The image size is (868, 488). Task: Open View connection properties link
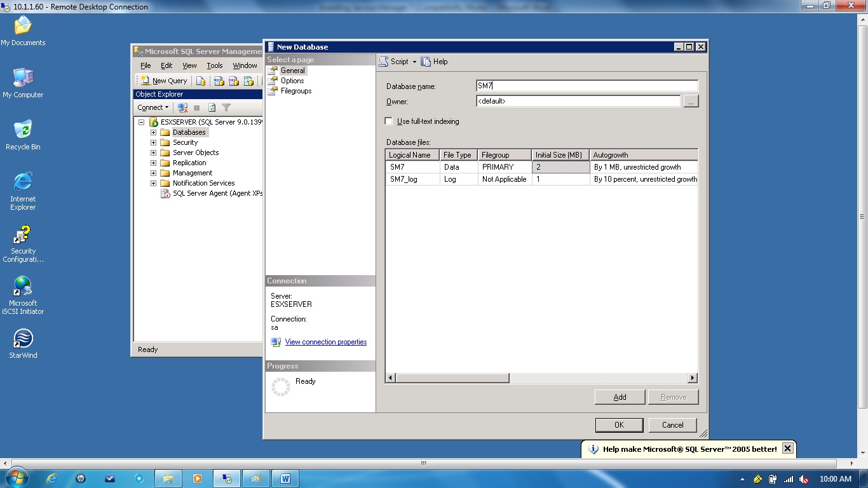click(326, 342)
